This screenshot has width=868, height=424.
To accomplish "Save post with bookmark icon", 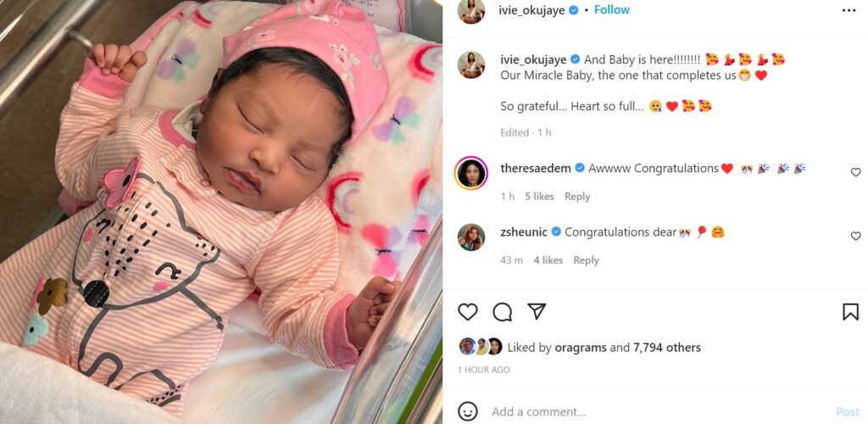I will [x=850, y=311].
